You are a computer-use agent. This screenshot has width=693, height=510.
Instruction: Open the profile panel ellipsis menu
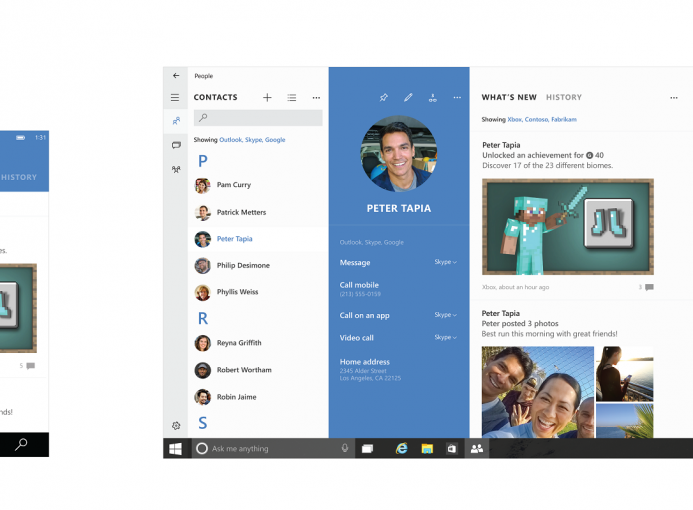[457, 97]
